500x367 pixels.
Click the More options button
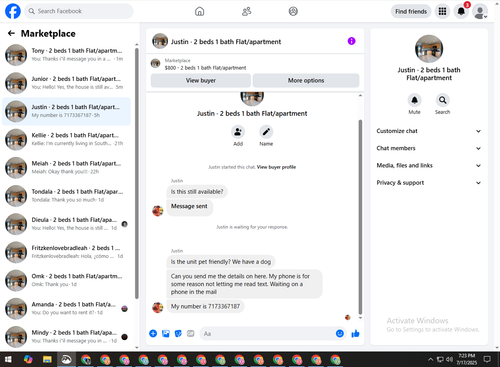pyautogui.click(x=306, y=80)
